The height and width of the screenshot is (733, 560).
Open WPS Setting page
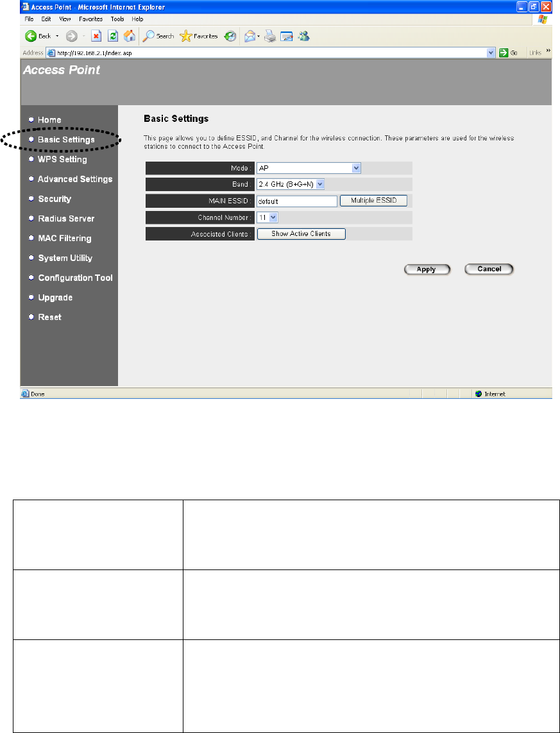(x=62, y=160)
